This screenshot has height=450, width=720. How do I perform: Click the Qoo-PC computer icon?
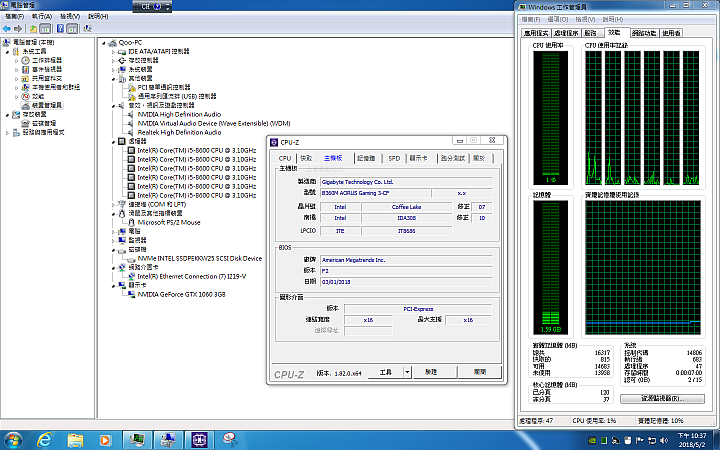click(112, 43)
